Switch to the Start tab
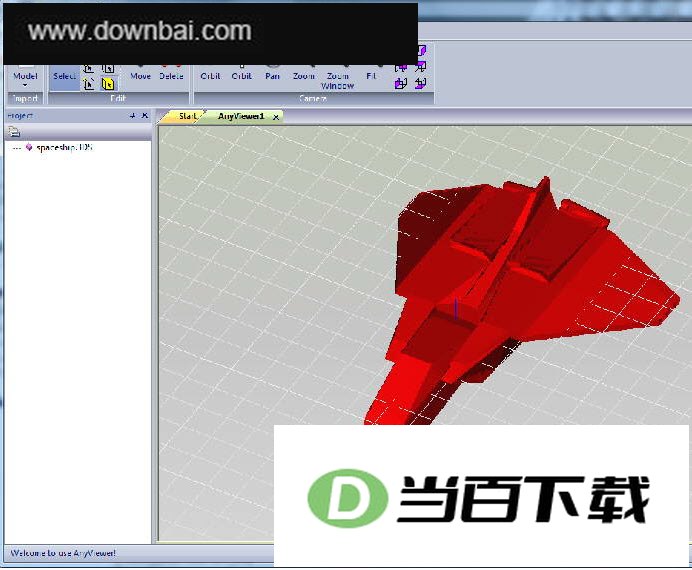 [187, 116]
